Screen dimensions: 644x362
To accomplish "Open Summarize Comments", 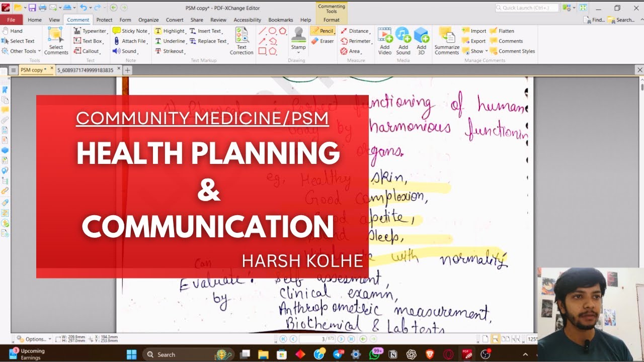I will [447, 41].
